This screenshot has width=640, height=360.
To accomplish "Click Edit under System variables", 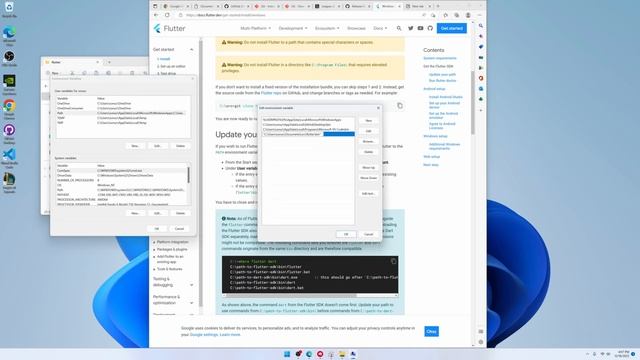I will pos(158,213).
